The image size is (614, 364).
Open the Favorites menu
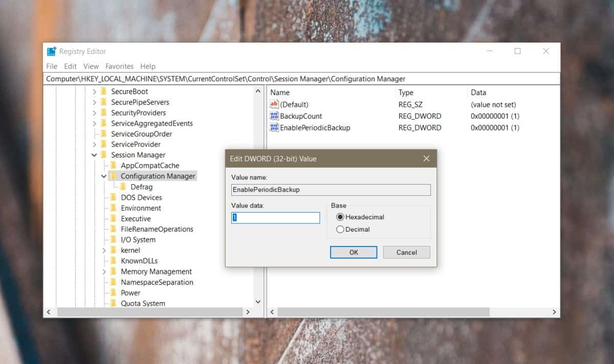(119, 66)
